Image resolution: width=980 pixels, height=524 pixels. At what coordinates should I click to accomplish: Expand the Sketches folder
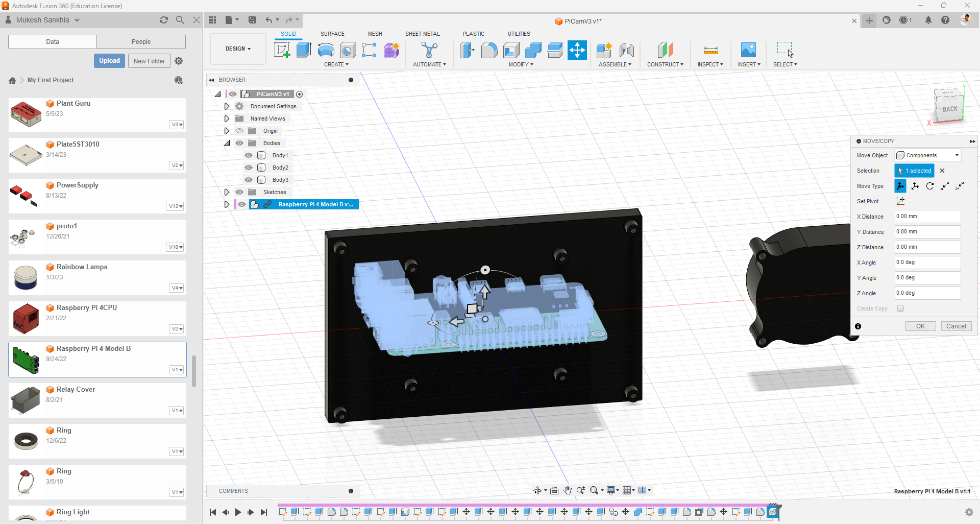pyautogui.click(x=227, y=192)
